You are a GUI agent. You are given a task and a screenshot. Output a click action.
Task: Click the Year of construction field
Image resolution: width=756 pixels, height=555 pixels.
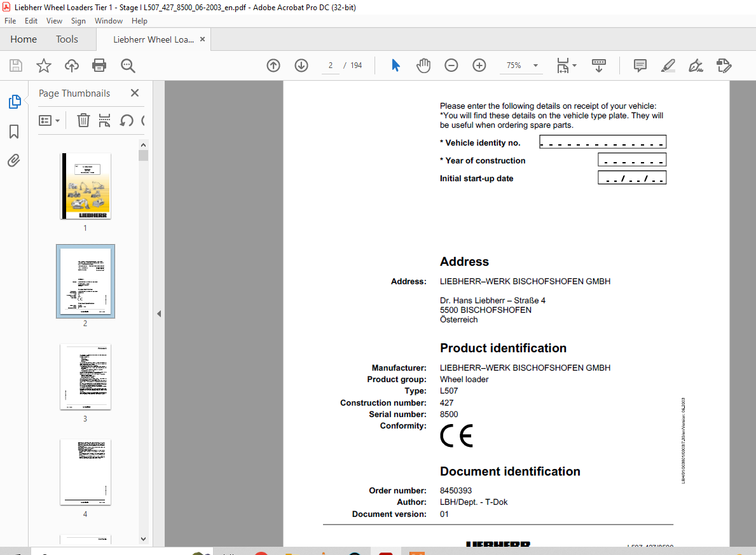632,160
